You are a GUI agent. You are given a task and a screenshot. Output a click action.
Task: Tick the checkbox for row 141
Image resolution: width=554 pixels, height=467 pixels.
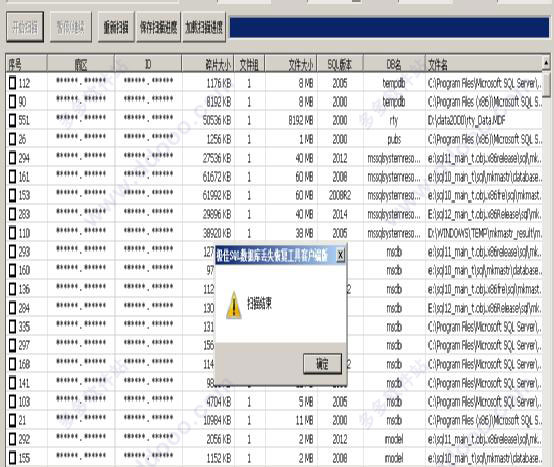coord(12,383)
